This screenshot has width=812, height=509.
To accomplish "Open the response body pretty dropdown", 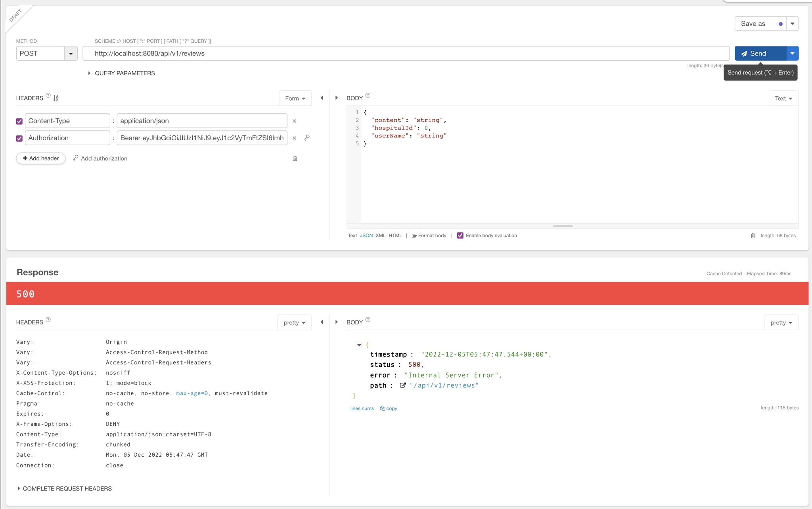I will [x=781, y=322].
